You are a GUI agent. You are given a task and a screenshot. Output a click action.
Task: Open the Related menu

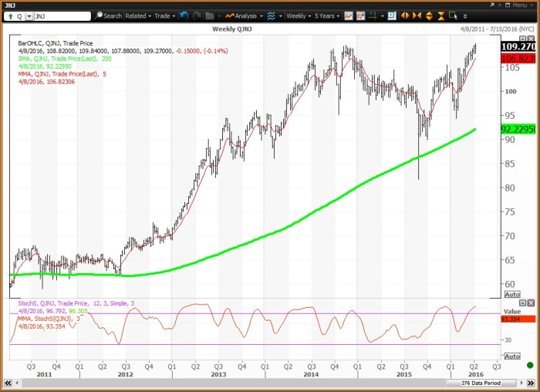[x=137, y=15]
